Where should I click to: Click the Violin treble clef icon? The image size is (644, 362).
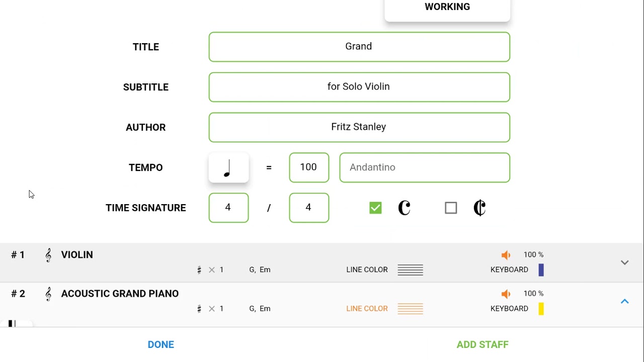(x=48, y=255)
